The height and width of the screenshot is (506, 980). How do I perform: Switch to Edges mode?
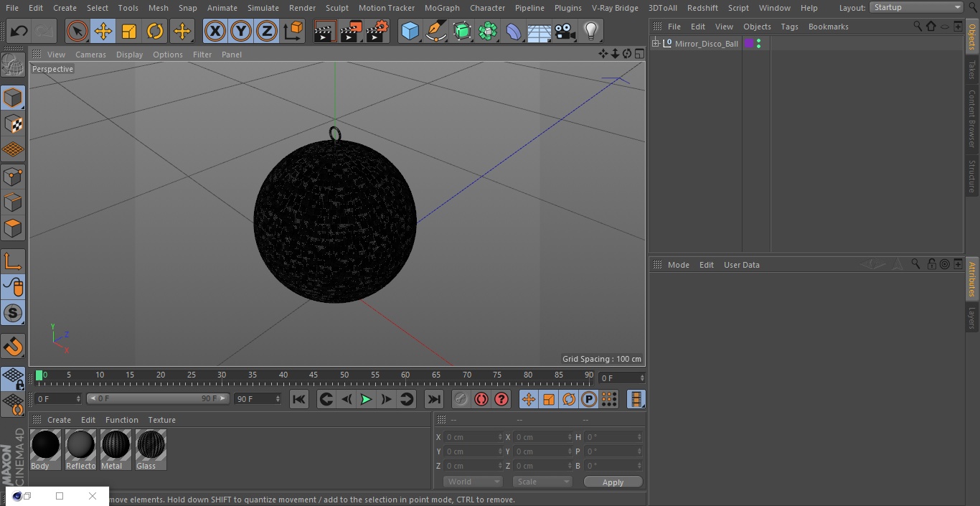[13, 202]
